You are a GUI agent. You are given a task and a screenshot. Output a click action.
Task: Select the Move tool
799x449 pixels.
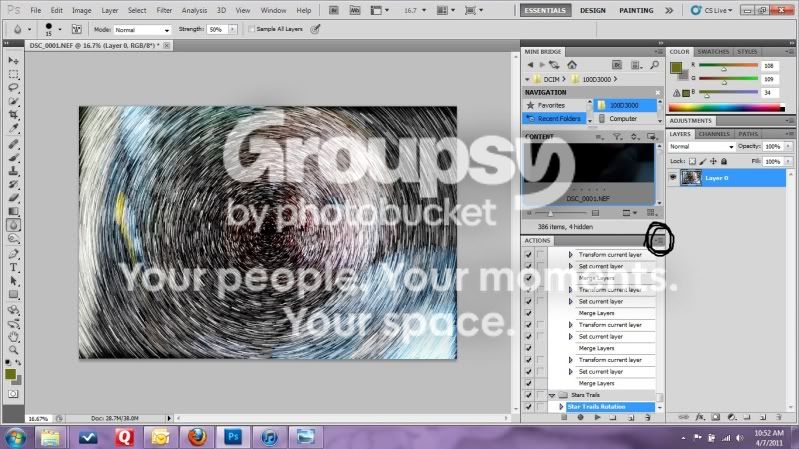point(13,61)
